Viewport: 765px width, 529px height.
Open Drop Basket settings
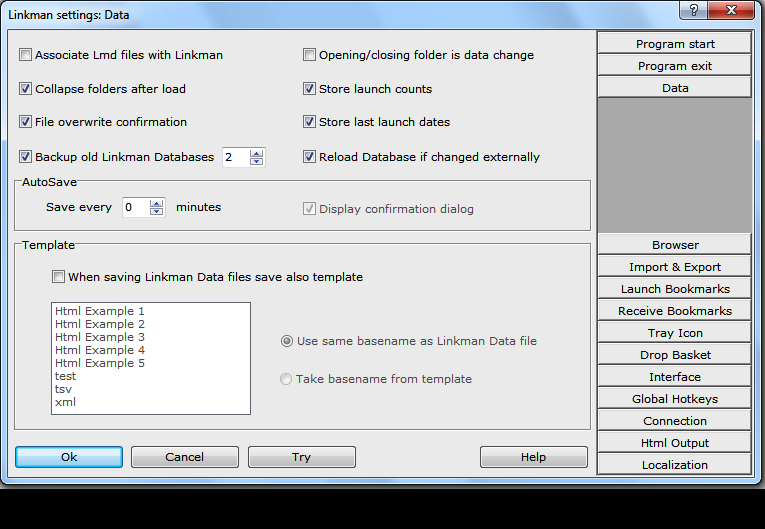click(675, 355)
